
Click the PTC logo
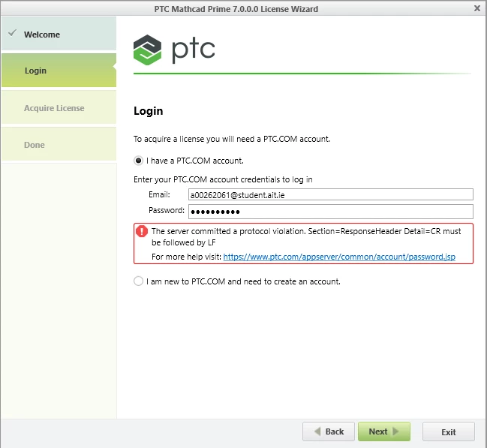tap(174, 50)
